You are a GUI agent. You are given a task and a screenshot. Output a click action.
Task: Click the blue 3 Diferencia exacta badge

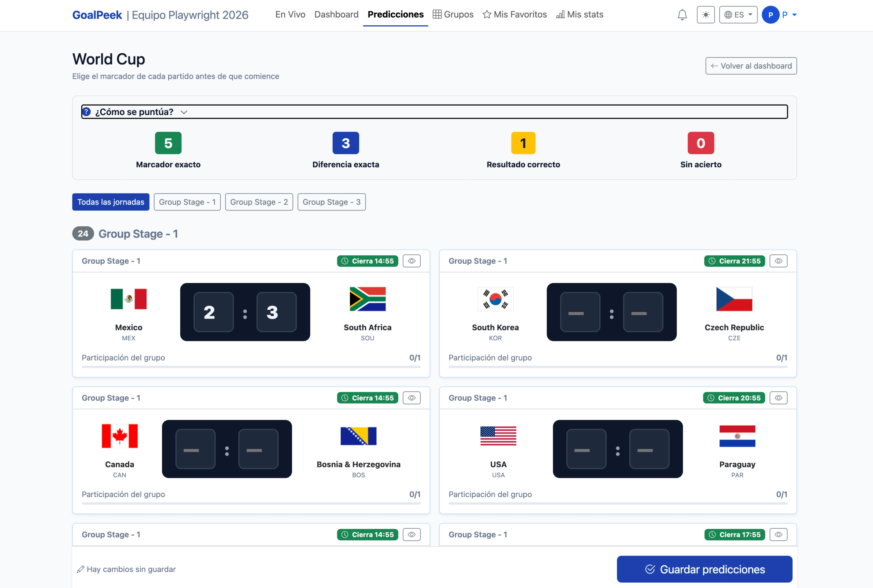coord(346,143)
